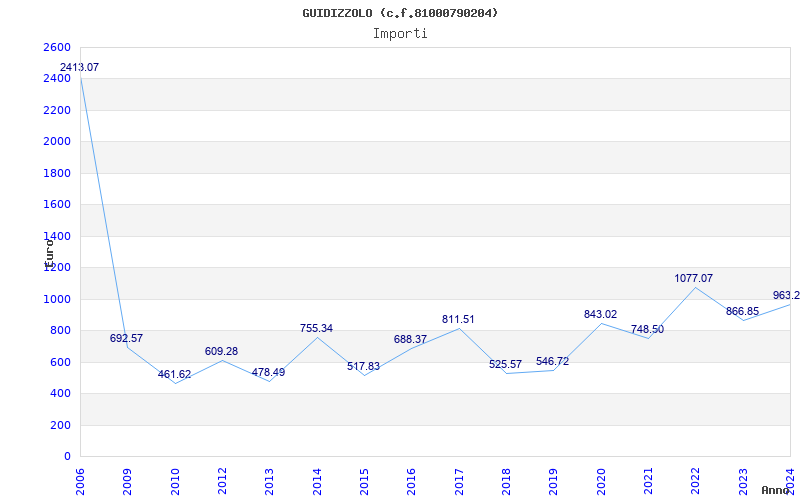Click the 2020 x-axis year label
This screenshot has height=500, width=800.
(x=601, y=482)
